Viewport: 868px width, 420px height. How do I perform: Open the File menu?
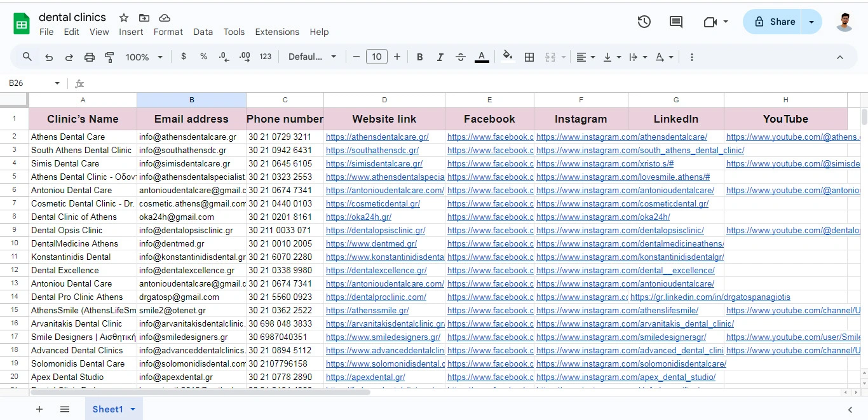pyautogui.click(x=46, y=32)
